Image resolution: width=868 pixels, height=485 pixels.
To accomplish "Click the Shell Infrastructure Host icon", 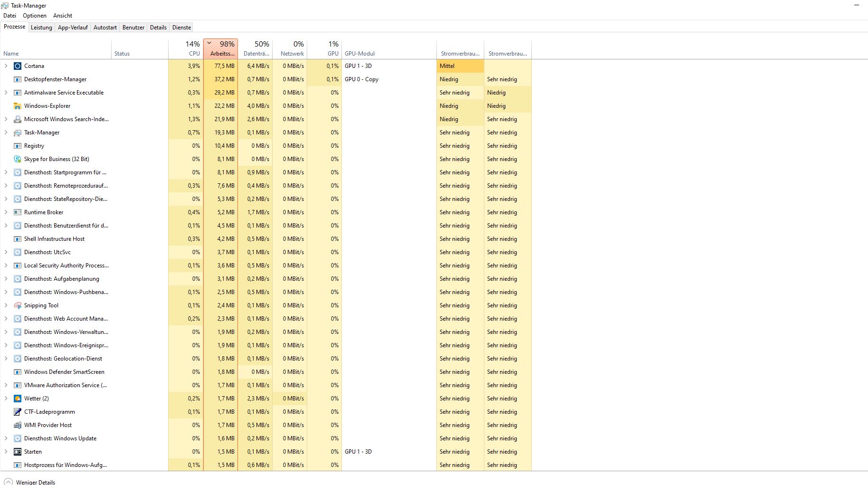I will click(18, 239).
